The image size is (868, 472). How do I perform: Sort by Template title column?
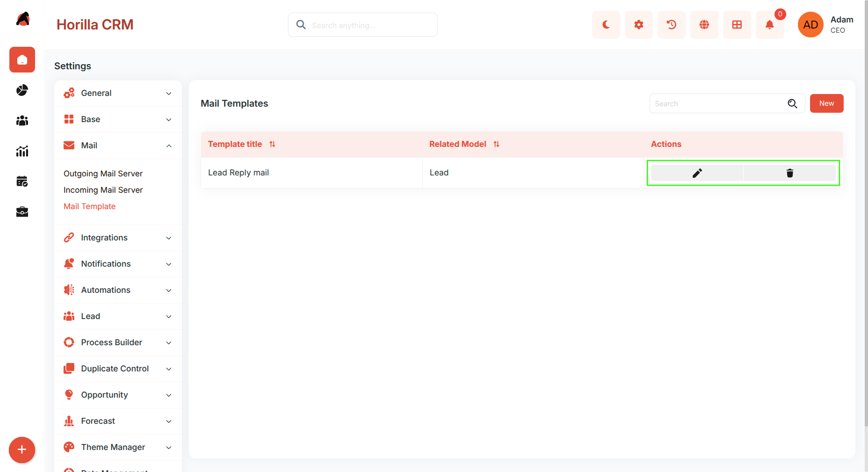272,144
